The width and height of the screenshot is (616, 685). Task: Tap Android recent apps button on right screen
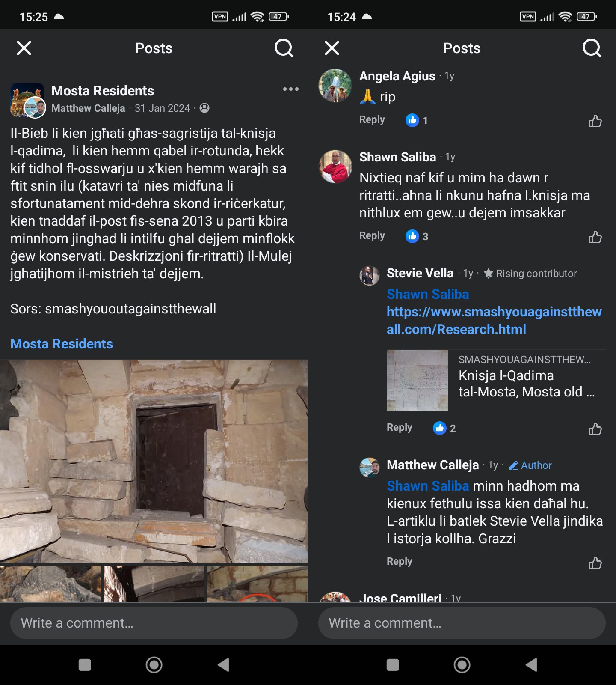point(393,665)
